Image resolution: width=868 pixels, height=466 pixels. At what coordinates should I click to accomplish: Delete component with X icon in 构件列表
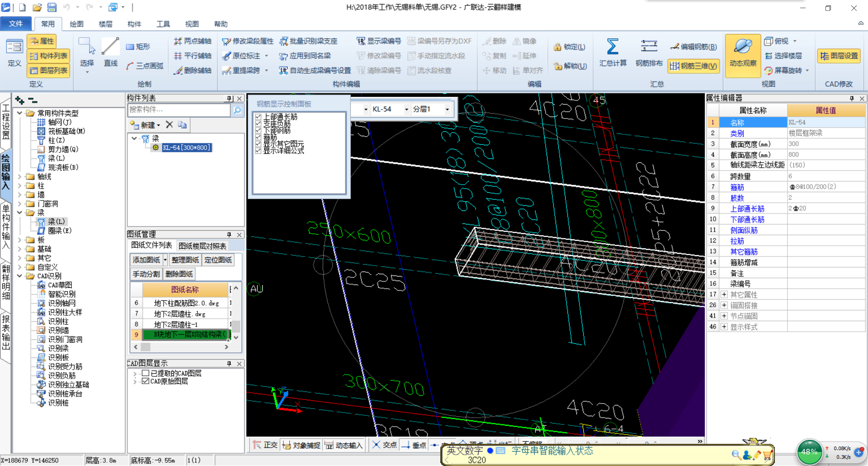point(169,124)
